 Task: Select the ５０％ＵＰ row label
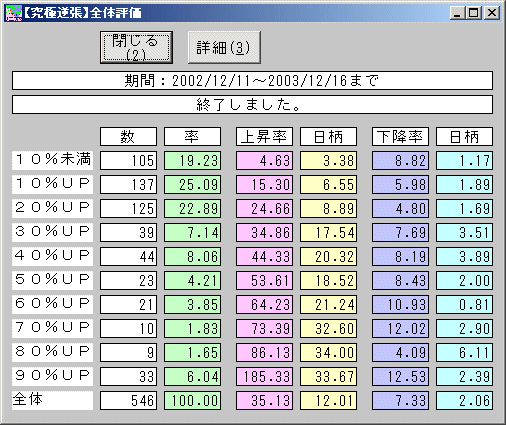pyautogui.click(x=53, y=280)
